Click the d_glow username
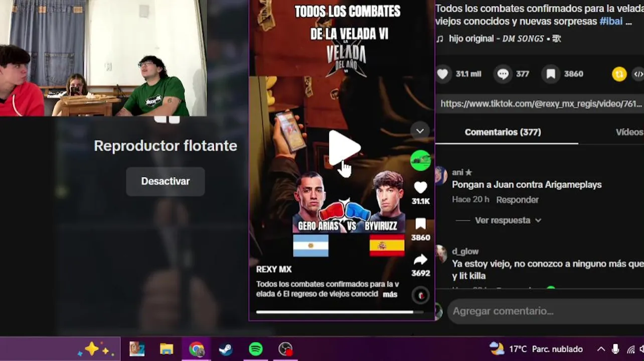 click(x=465, y=251)
